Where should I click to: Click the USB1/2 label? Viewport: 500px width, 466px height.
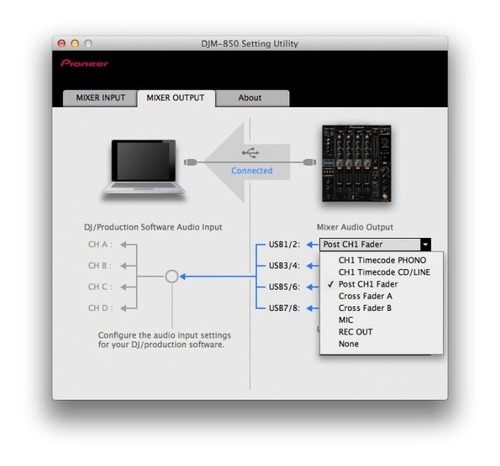tap(284, 245)
